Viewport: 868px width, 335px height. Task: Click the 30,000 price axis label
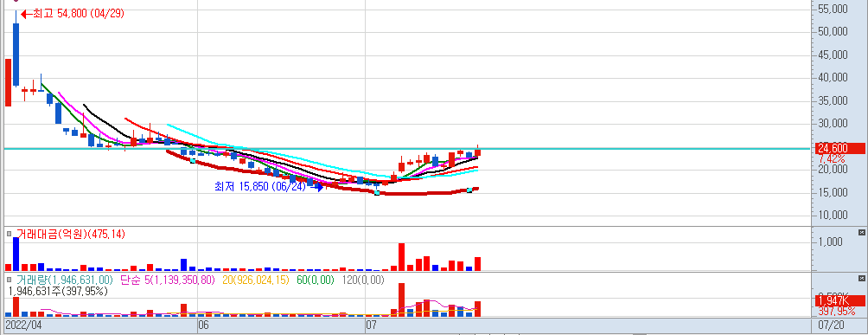[833, 124]
